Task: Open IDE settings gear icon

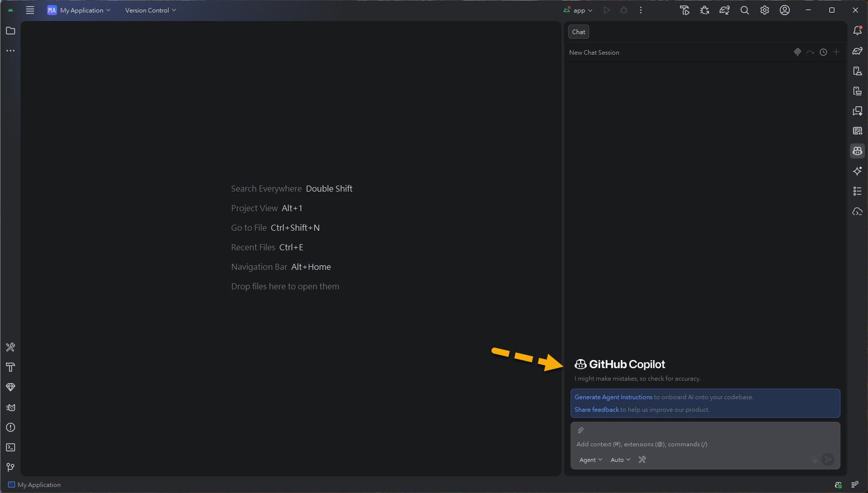Action: tap(765, 10)
